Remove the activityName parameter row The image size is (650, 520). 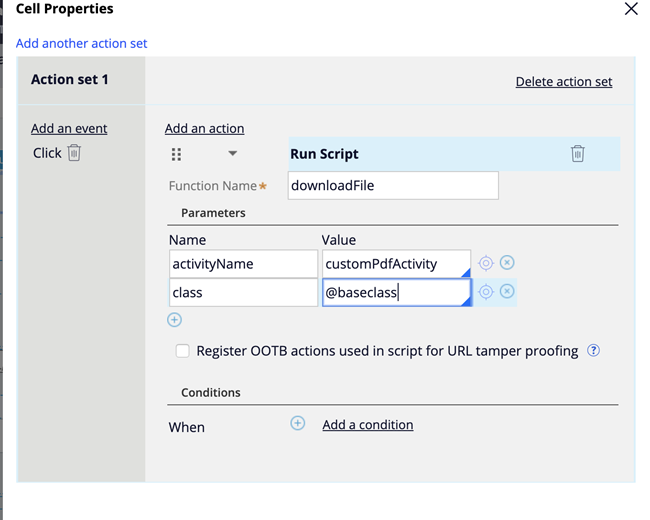tap(507, 263)
